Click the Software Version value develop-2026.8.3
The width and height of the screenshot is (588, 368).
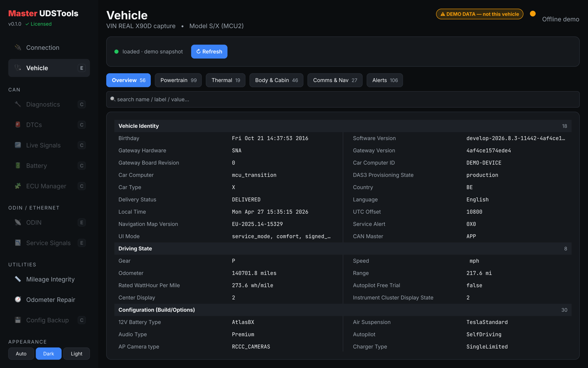click(x=516, y=138)
